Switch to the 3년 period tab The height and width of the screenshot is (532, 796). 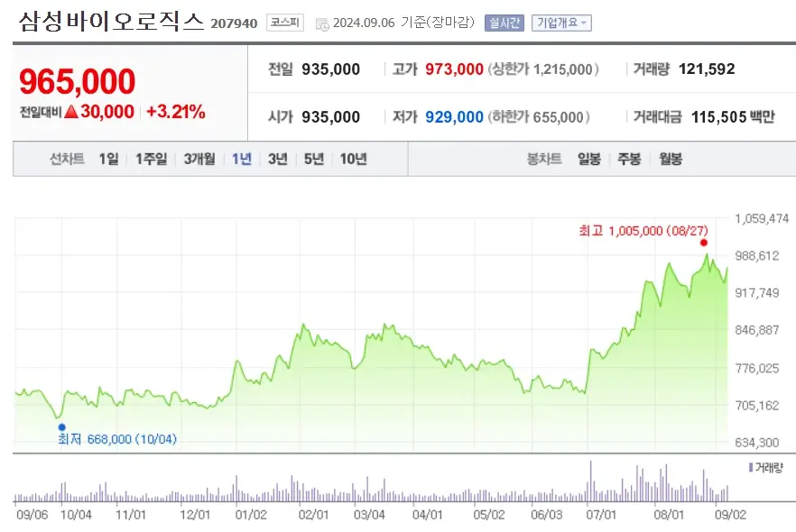pos(276,159)
